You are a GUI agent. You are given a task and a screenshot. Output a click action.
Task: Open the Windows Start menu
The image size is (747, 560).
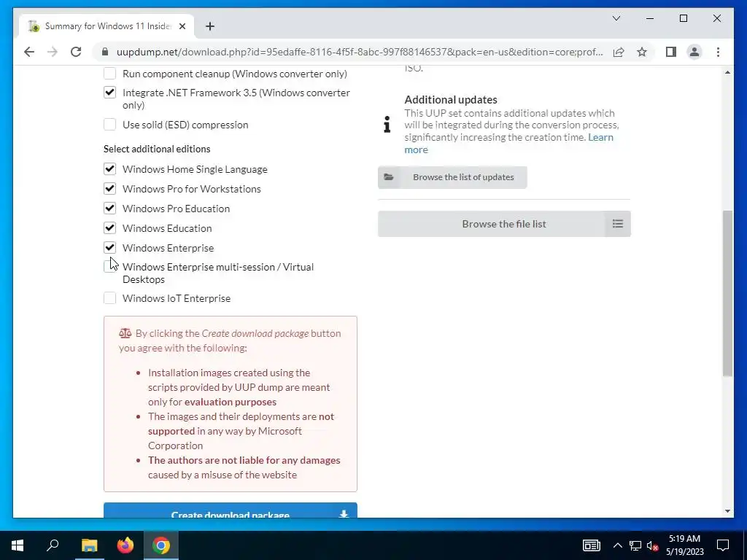[18, 545]
